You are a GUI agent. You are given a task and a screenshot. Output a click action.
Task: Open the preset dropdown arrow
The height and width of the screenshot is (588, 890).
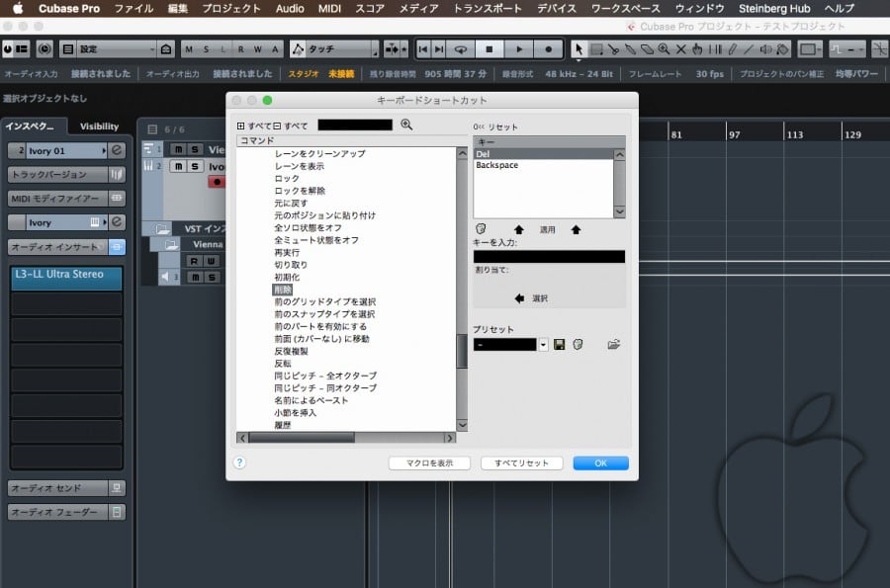click(543, 344)
